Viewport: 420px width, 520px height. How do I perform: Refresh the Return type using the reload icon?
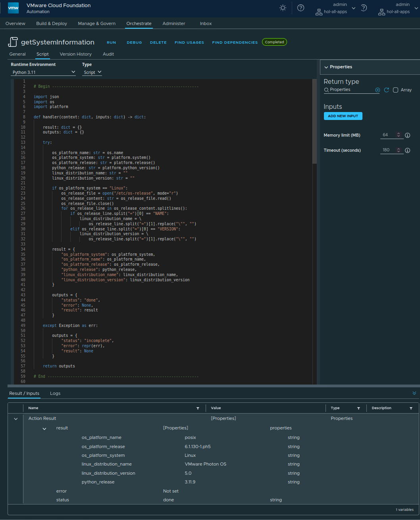point(386,90)
